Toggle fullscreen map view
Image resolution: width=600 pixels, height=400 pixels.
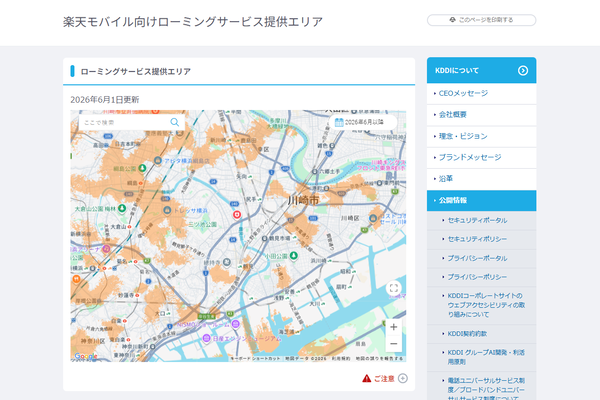click(393, 288)
